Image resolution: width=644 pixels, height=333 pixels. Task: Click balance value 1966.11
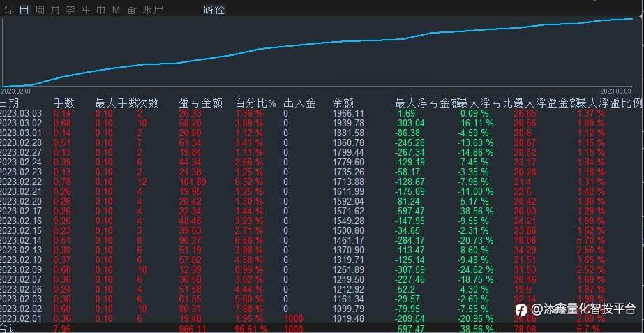[x=348, y=114]
